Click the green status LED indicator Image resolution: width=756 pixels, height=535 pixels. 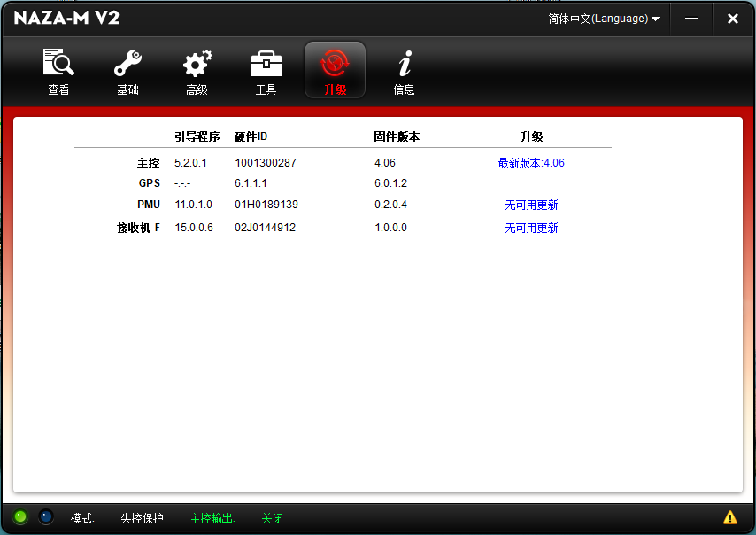click(x=20, y=517)
